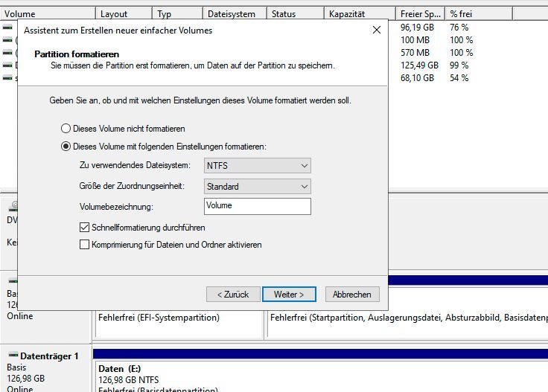Open the Zuordnungseinheit Standard dropdown
The height and width of the screenshot is (392, 548).
[x=257, y=187]
